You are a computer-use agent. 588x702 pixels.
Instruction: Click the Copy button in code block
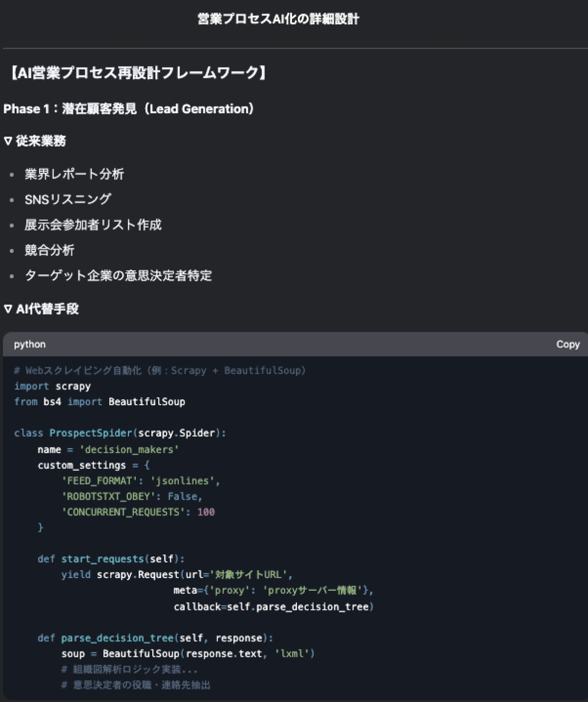tap(567, 344)
